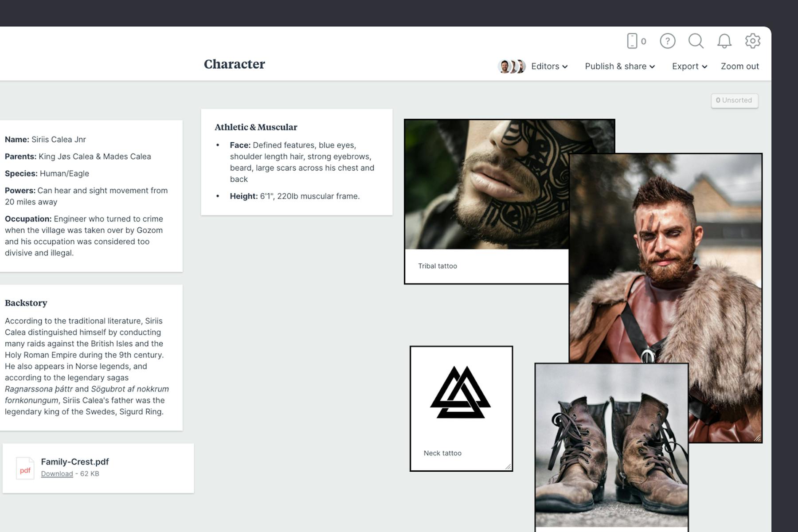Expand the Export dropdown menu
Image resolution: width=798 pixels, height=532 pixels.
(x=689, y=66)
